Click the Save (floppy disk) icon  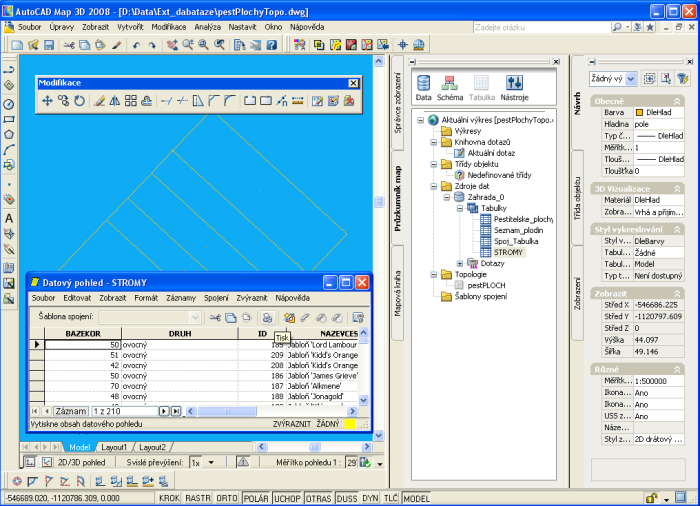[x=49, y=45]
